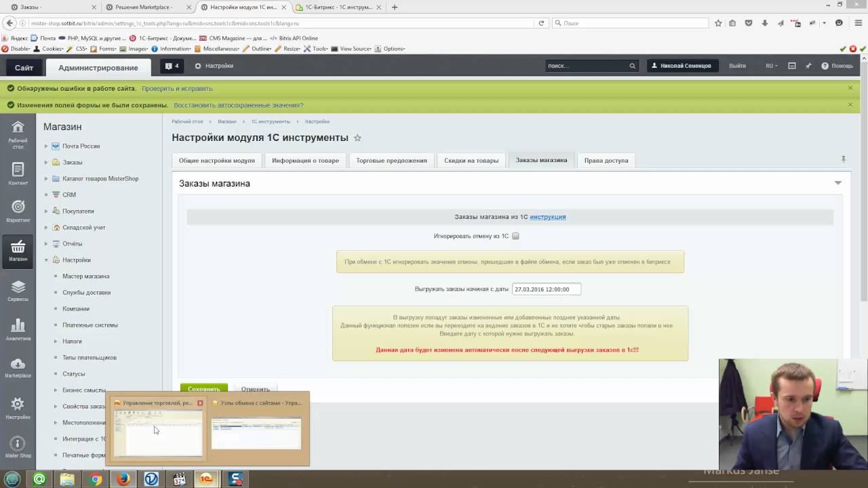This screenshot has width=868, height=488.
Task: Open Службы доставки settings item
Action: coord(87,292)
